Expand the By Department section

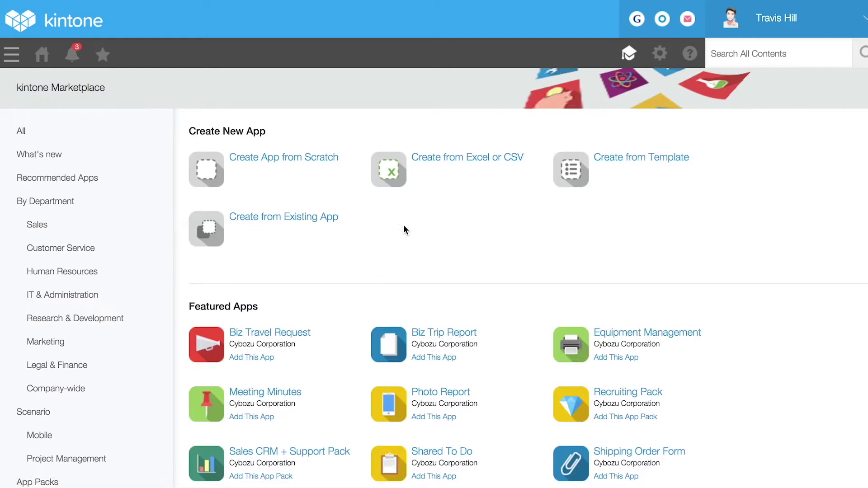click(x=45, y=201)
